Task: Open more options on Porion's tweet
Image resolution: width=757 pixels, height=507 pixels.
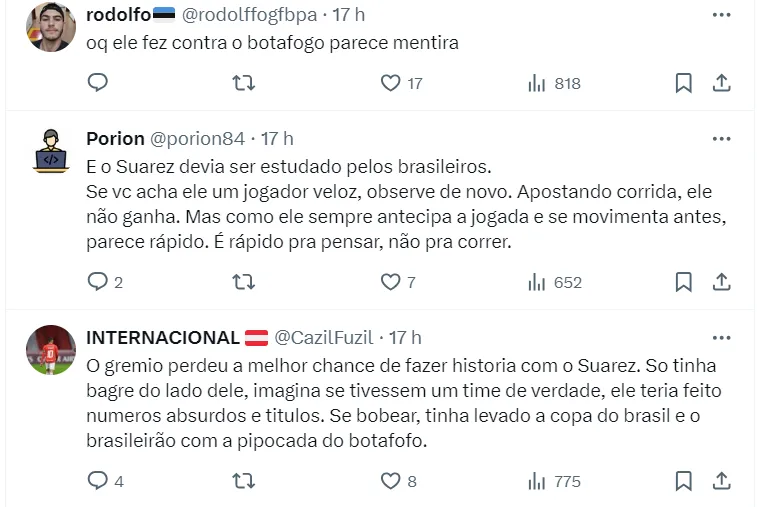Action: tap(721, 138)
